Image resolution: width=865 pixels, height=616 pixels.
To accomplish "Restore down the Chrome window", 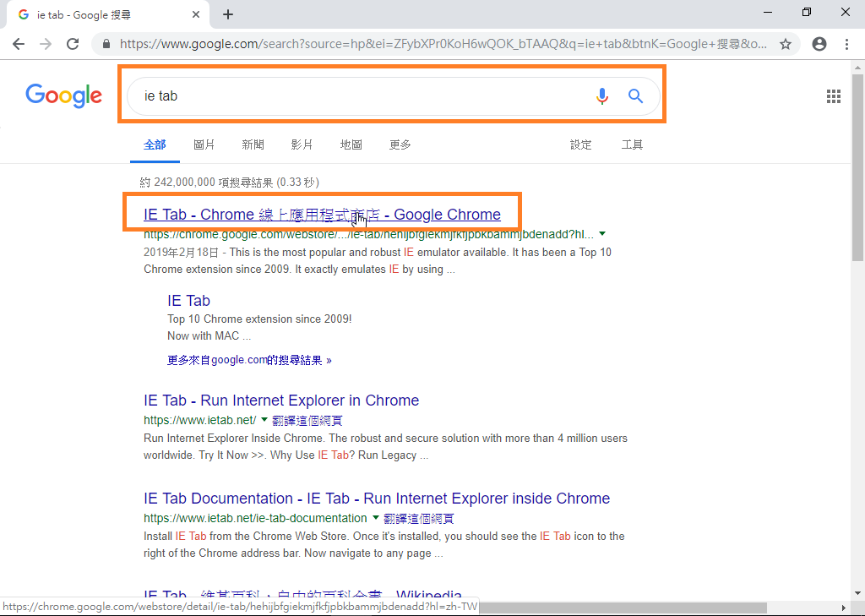I will coord(807,12).
